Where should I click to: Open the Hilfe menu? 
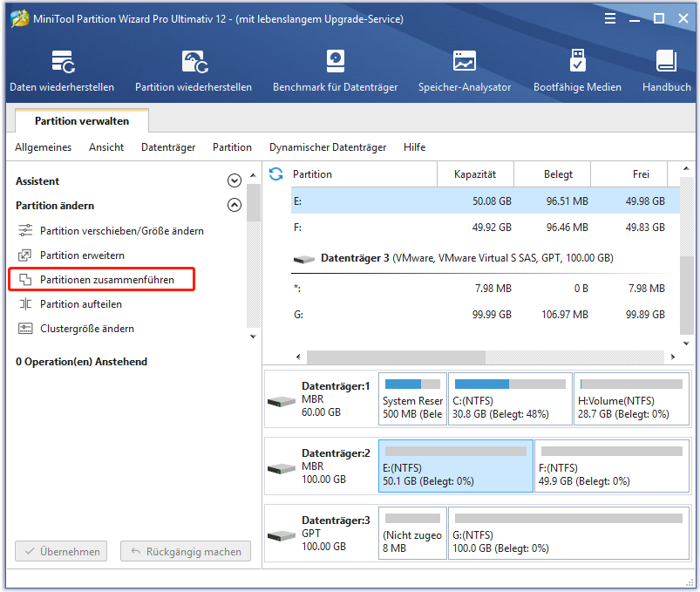click(414, 146)
